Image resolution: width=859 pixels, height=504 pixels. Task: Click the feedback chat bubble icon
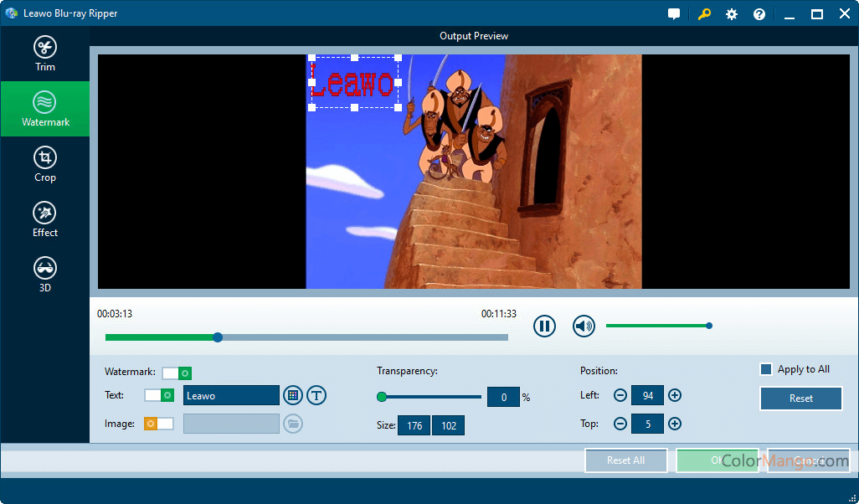click(674, 14)
